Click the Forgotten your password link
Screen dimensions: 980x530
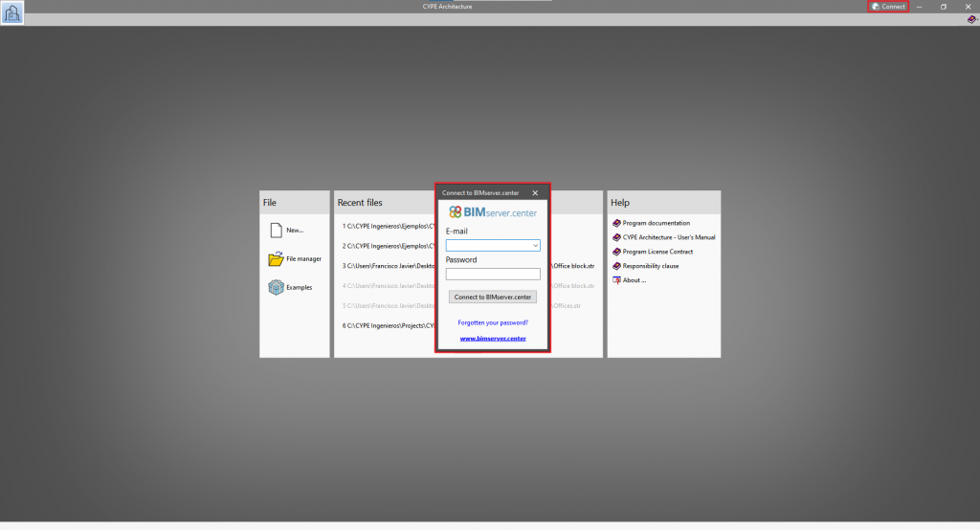(493, 322)
